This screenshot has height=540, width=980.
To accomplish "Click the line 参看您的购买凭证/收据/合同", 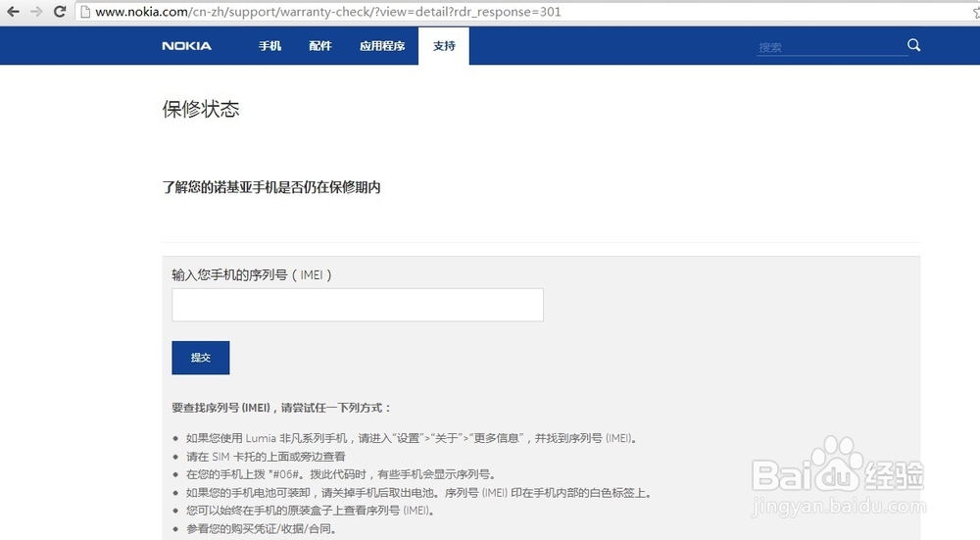I will click(262, 529).
